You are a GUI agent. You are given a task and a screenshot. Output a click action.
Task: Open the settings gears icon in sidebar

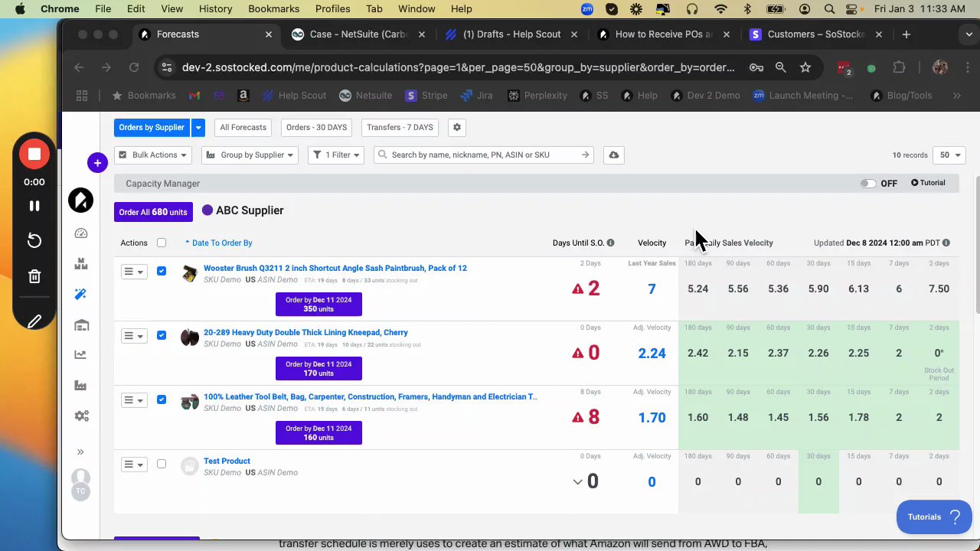[81, 416]
